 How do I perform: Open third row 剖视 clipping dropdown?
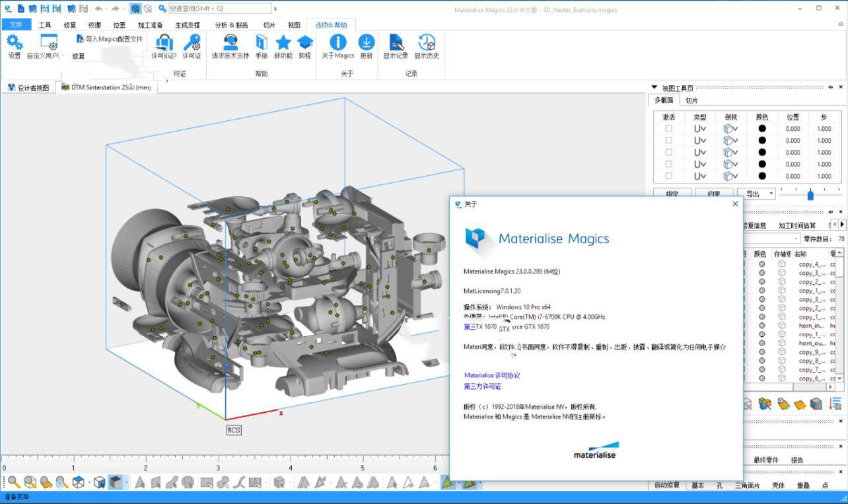[x=730, y=153]
